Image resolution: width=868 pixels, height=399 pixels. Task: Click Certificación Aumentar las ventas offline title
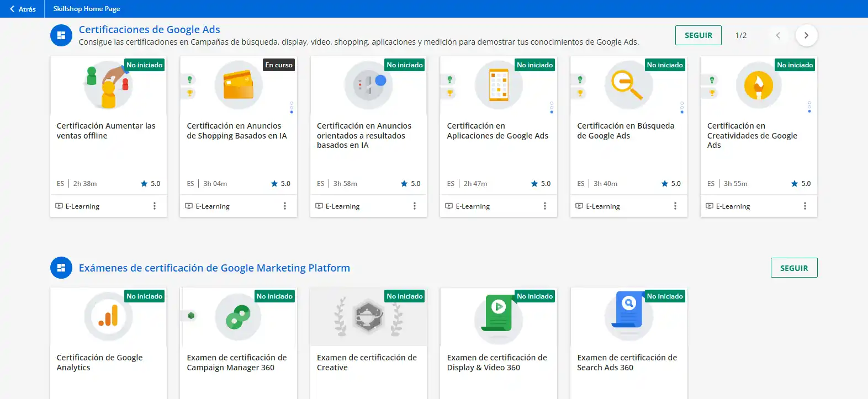pyautogui.click(x=106, y=131)
